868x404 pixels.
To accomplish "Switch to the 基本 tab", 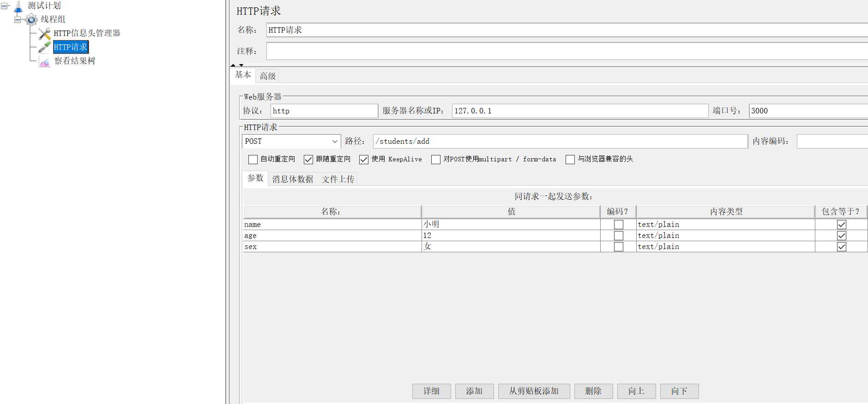I will coord(243,75).
